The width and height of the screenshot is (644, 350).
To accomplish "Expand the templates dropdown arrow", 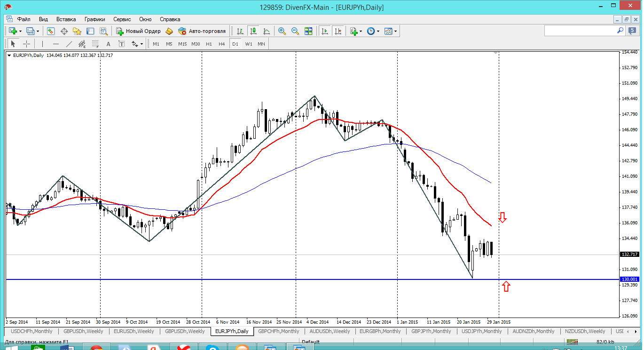I will coord(396,32).
